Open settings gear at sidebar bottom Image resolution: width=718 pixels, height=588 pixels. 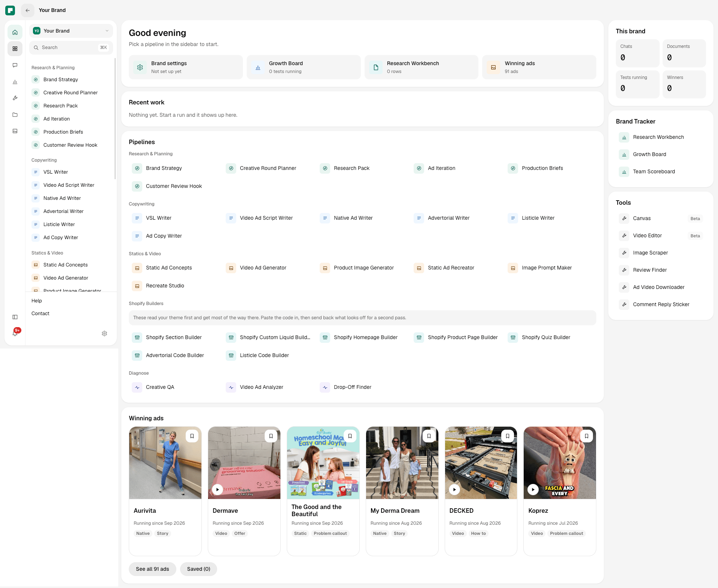[104, 333]
